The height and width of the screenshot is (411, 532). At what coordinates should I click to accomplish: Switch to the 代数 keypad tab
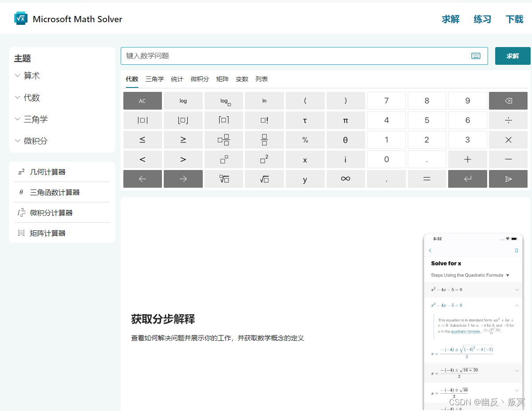point(132,79)
